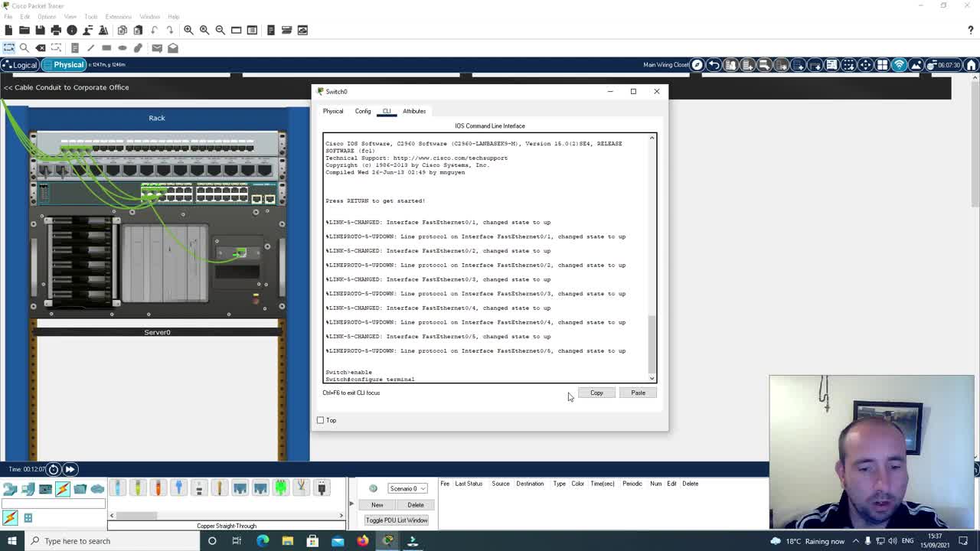Open the network information icon

[72, 30]
